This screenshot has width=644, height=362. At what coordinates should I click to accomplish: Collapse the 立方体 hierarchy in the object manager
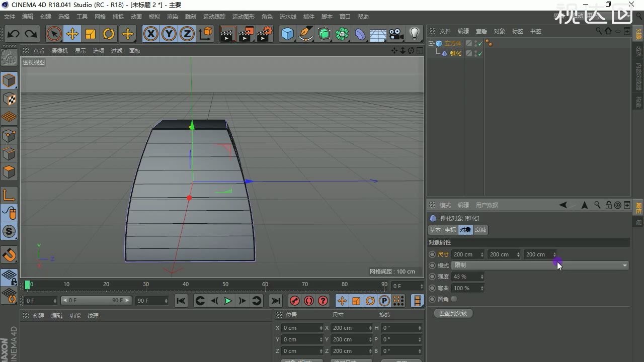pos(431,43)
